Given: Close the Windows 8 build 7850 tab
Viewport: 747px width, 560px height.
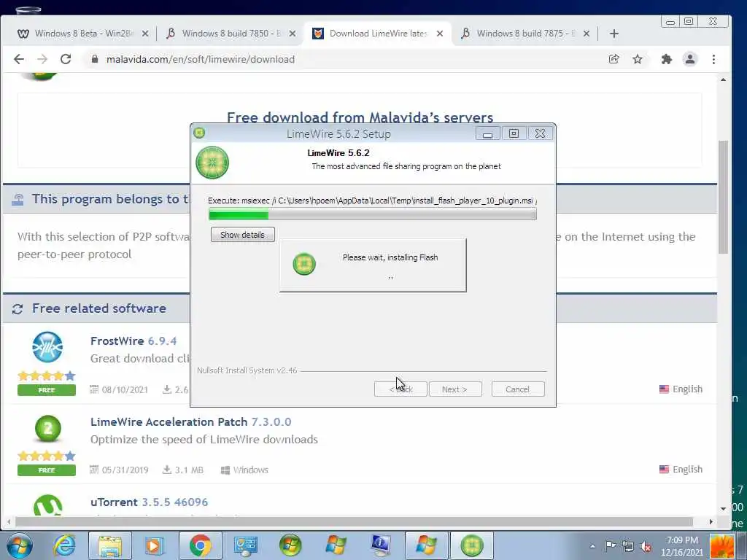Looking at the screenshot, I should (293, 34).
